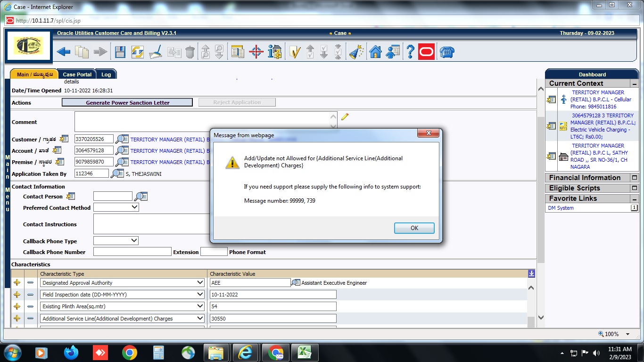
Task: Click the customer information house icon
Action: [x=274, y=52]
